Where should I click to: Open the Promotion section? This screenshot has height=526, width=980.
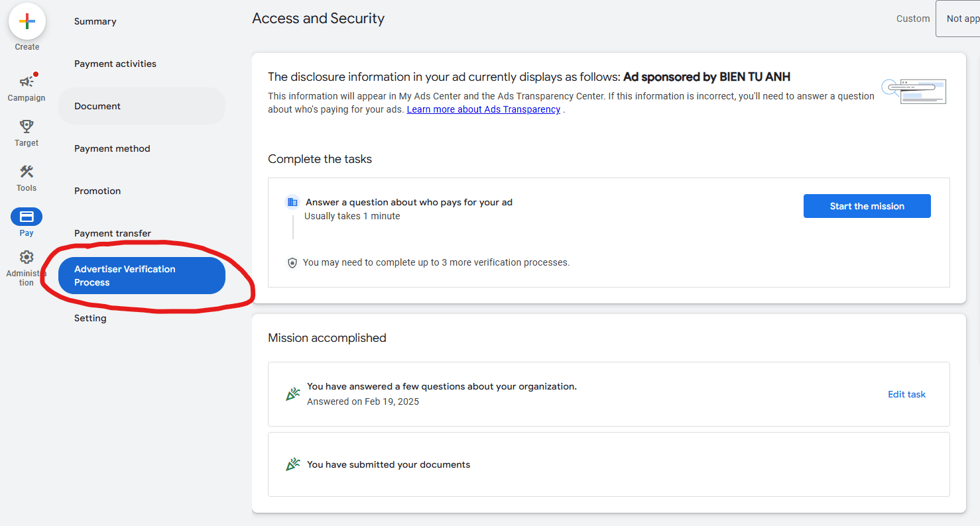point(97,191)
